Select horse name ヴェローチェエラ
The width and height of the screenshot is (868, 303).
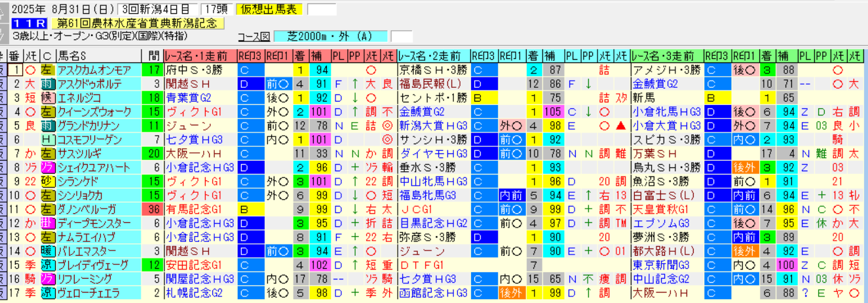[x=100, y=293]
